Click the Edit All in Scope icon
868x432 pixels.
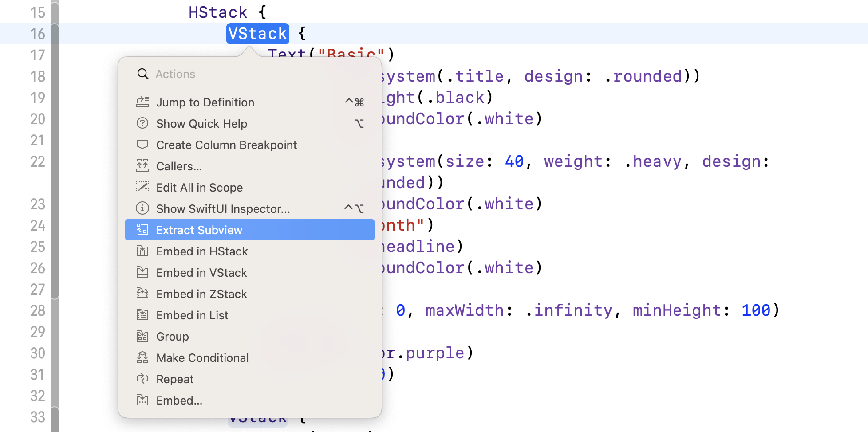(142, 187)
